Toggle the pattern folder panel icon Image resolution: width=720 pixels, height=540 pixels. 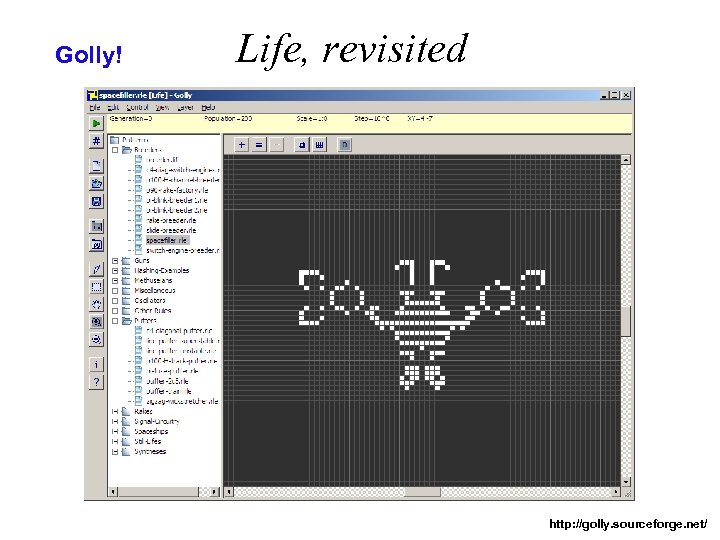click(x=96, y=226)
